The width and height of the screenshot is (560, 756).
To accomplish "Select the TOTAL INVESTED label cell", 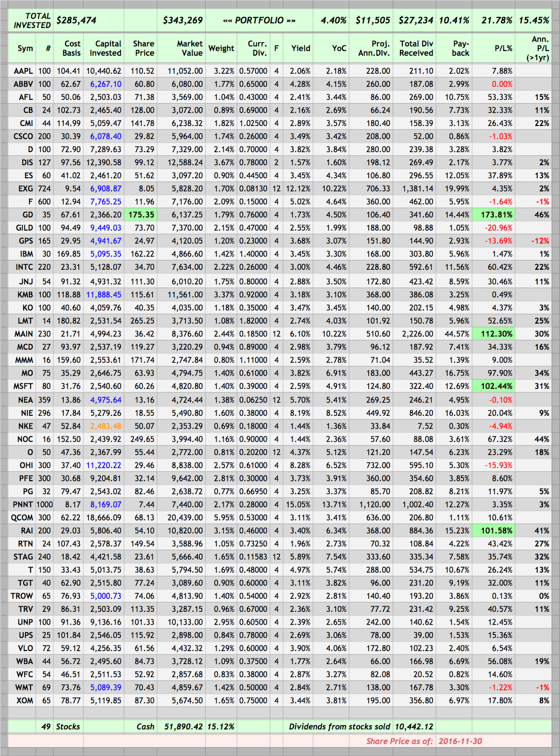I will pyautogui.click(x=31, y=21).
